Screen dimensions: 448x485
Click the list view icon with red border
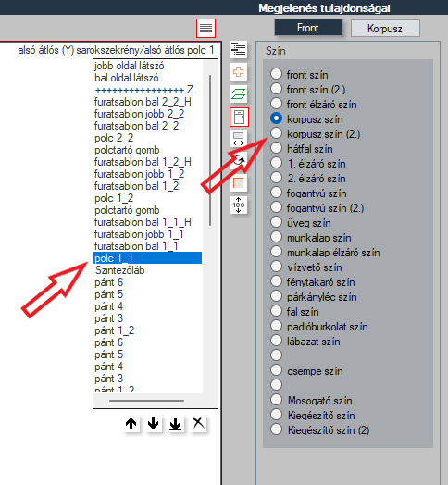point(205,28)
